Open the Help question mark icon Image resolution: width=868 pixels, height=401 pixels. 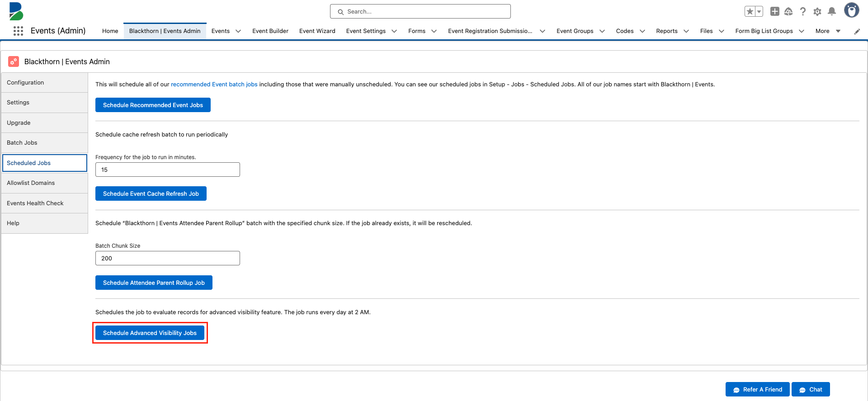pyautogui.click(x=803, y=12)
